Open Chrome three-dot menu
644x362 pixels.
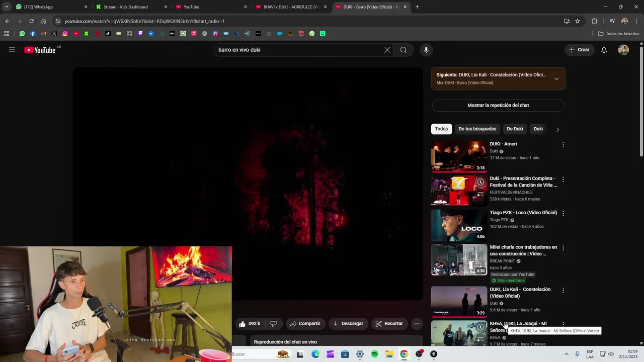click(637, 21)
